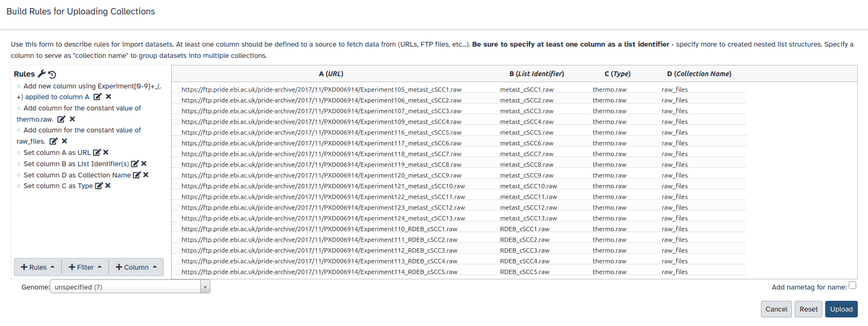Edit the raw_files constant column rule
868x326 pixels.
pos(54,142)
